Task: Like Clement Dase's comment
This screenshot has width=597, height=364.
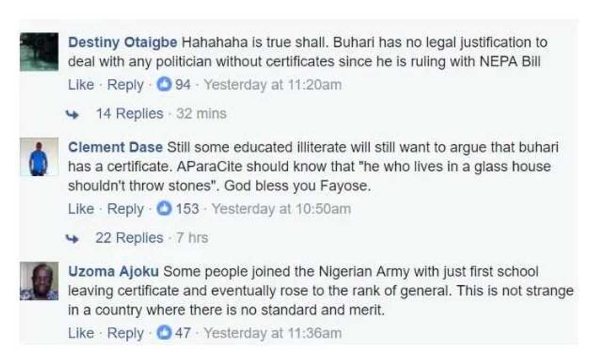Action: tap(81, 209)
